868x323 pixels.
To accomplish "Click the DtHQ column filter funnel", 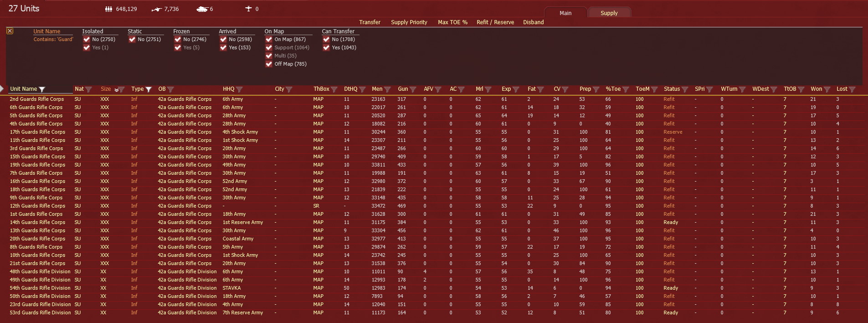I will [363, 89].
